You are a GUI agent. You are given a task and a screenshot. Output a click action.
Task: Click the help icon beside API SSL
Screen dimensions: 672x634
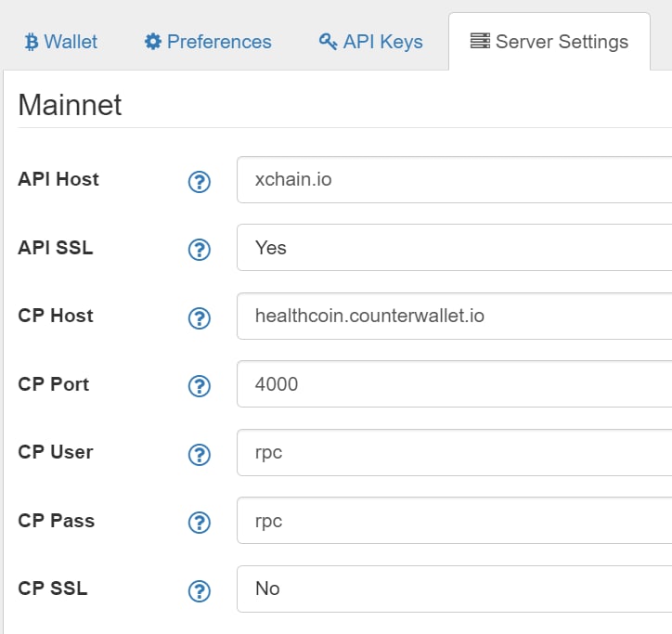click(x=200, y=250)
